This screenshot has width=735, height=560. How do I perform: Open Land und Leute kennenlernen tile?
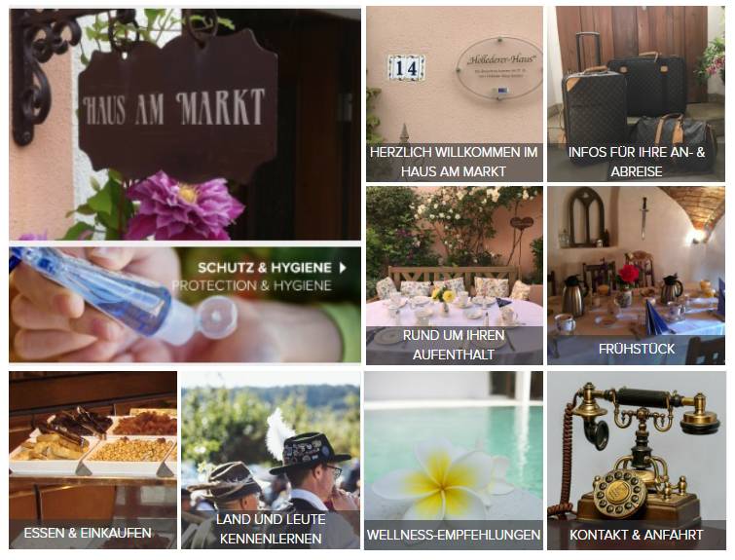tap(271, 460)
